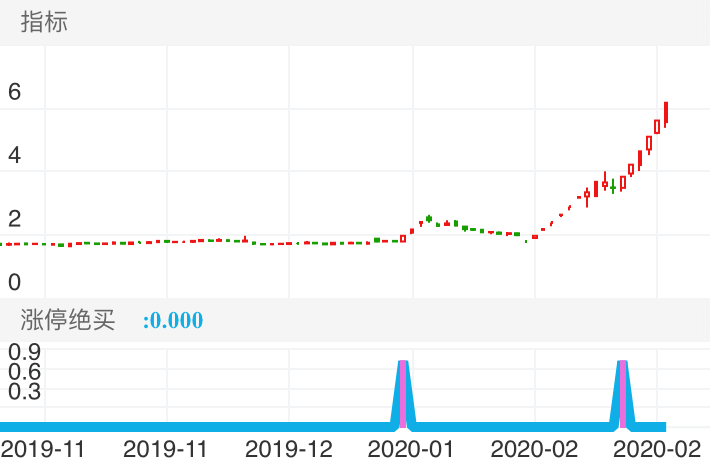This screenshot has width=710, height=472.
Task: Click the price axis label 2
Action: [x=15, y=218]
